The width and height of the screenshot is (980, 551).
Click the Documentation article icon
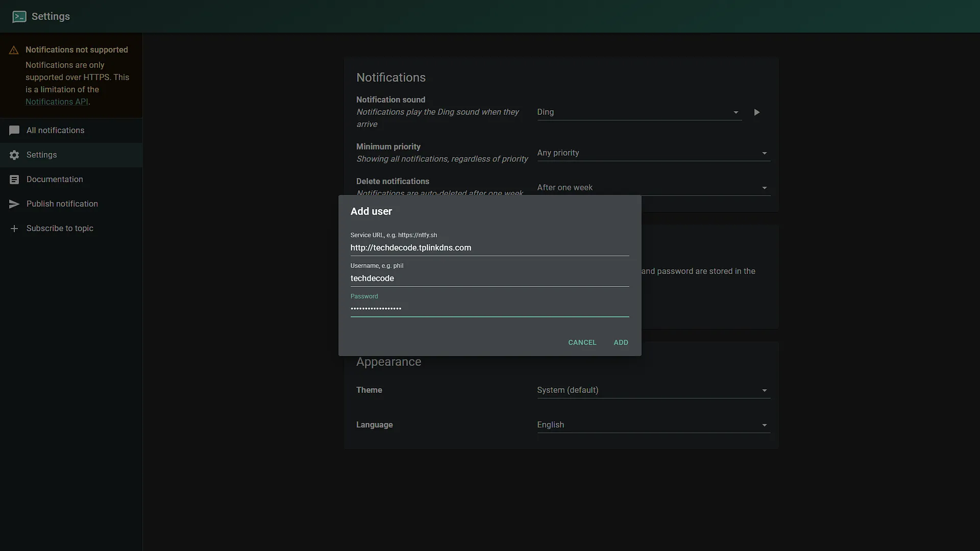coord(14,180)
